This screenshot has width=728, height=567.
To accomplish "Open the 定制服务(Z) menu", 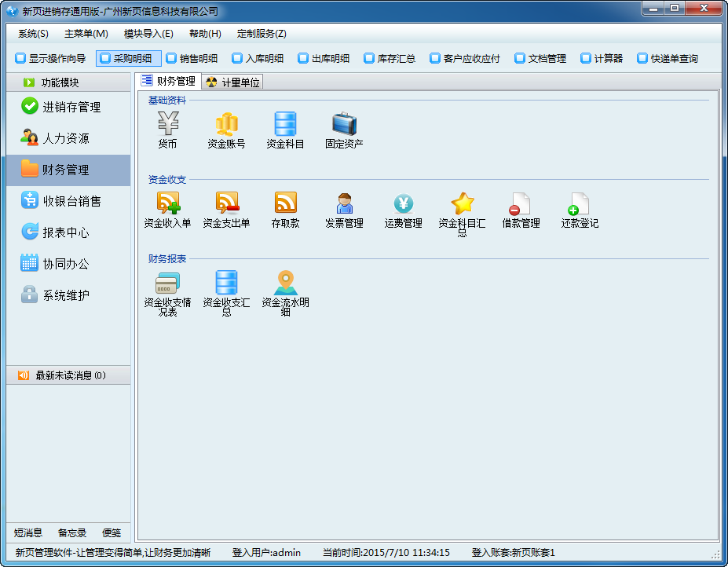I will [x=263, y=34].
